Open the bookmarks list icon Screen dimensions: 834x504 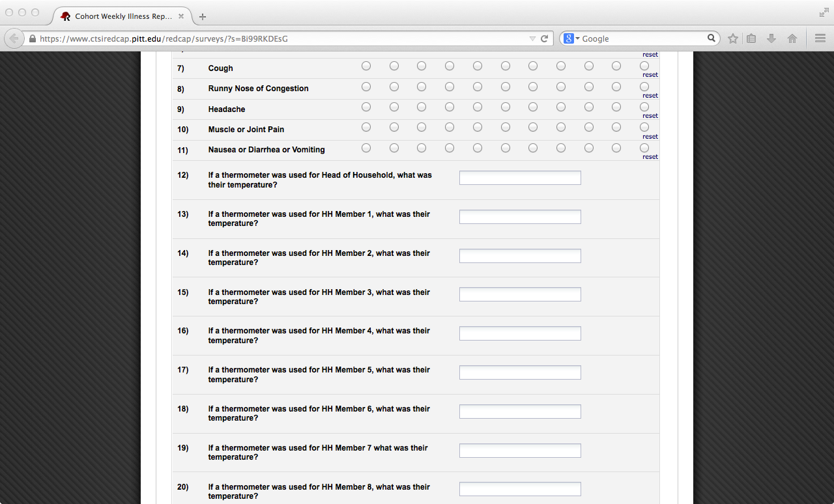click(751, 38)
